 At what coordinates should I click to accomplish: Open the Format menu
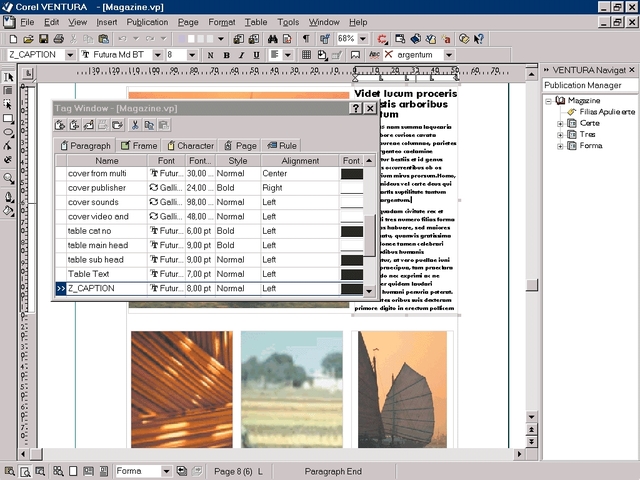[222, 22]
